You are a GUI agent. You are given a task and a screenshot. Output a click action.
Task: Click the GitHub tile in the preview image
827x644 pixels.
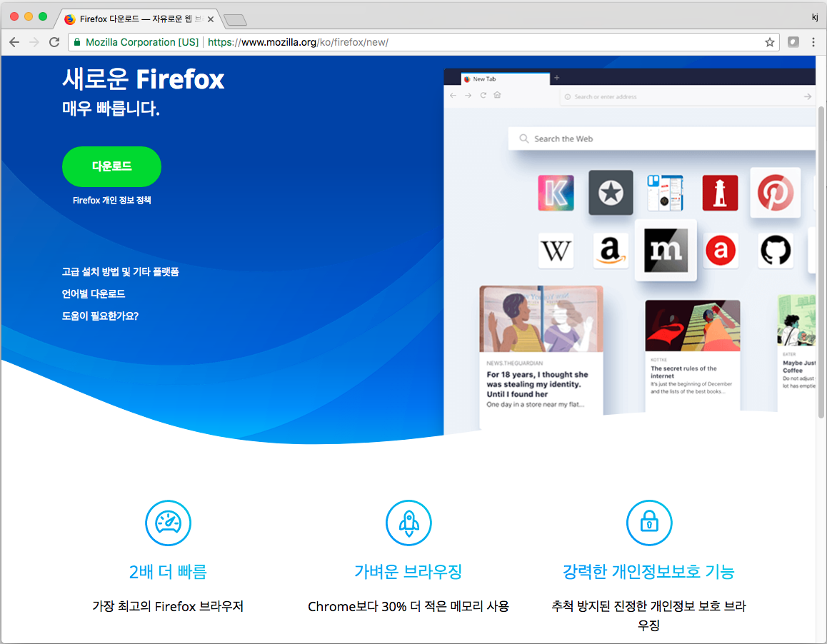pos(776,251)
